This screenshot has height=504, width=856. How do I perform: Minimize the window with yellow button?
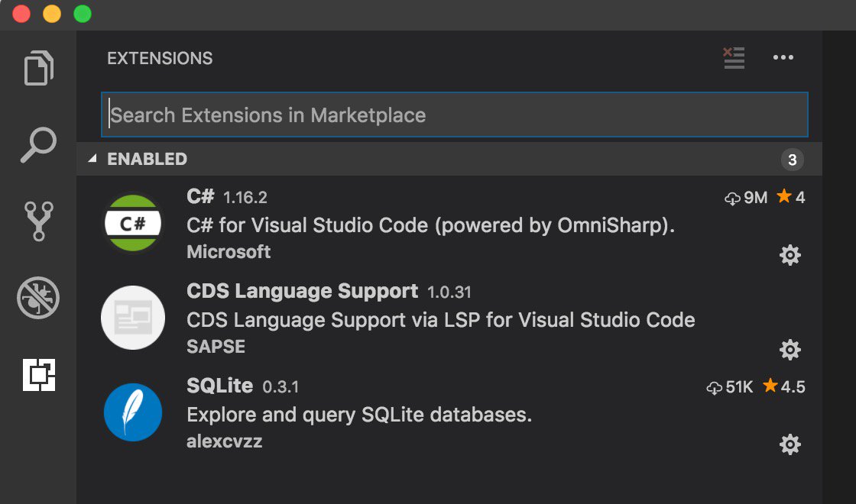pos(52,14)
